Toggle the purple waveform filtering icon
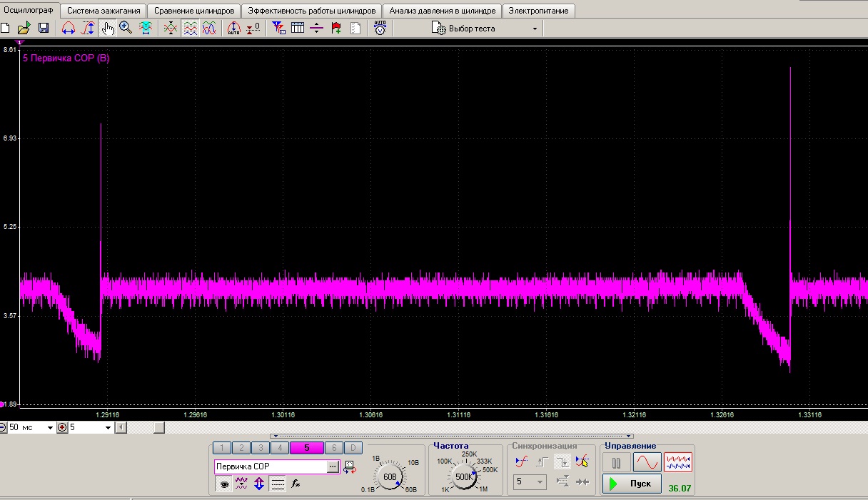This screenshot has width=868, height=500. tap(241, 484)
